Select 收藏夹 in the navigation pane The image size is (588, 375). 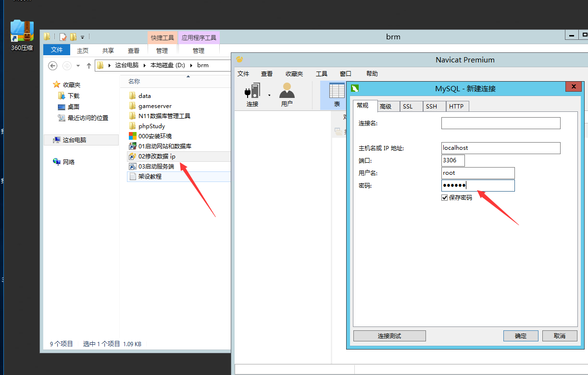[x=66, y=85]
